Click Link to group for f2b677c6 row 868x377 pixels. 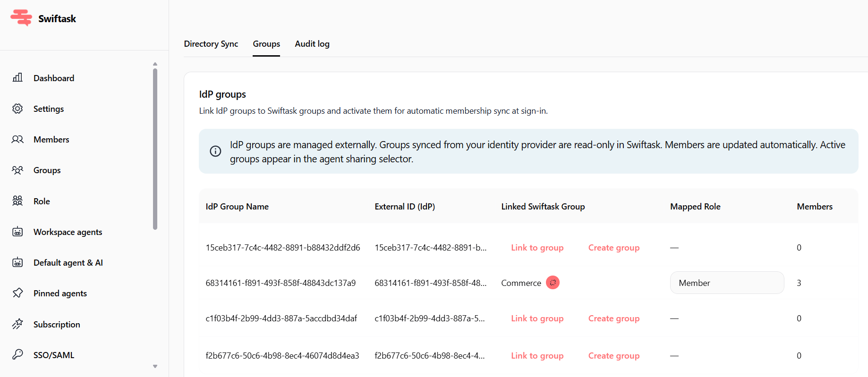click(537, 355)
